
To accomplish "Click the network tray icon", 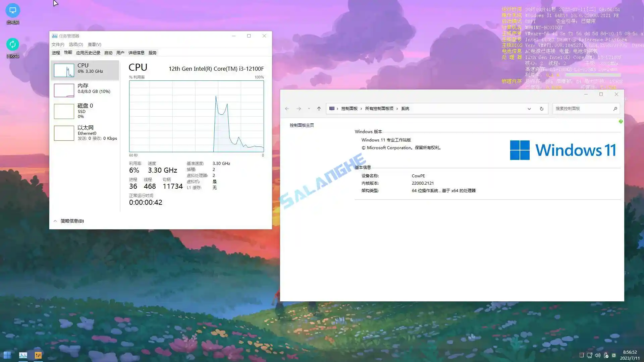I will pos(590,355).
